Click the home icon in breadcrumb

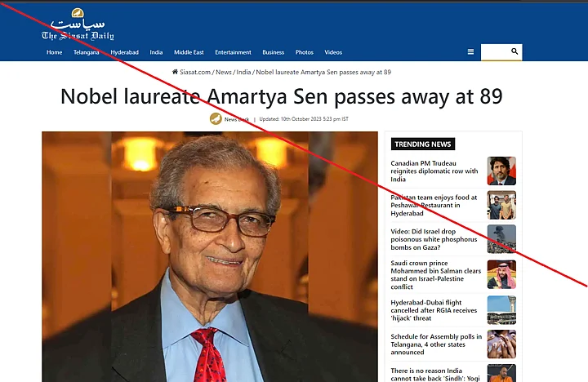click(175, 72)
